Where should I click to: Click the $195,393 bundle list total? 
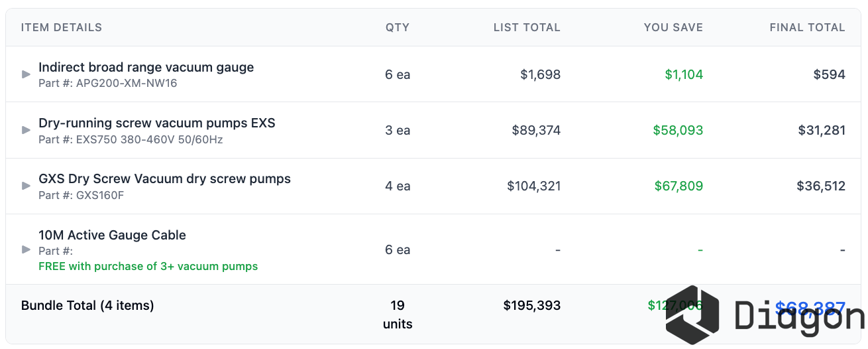(x=532, y=305)
